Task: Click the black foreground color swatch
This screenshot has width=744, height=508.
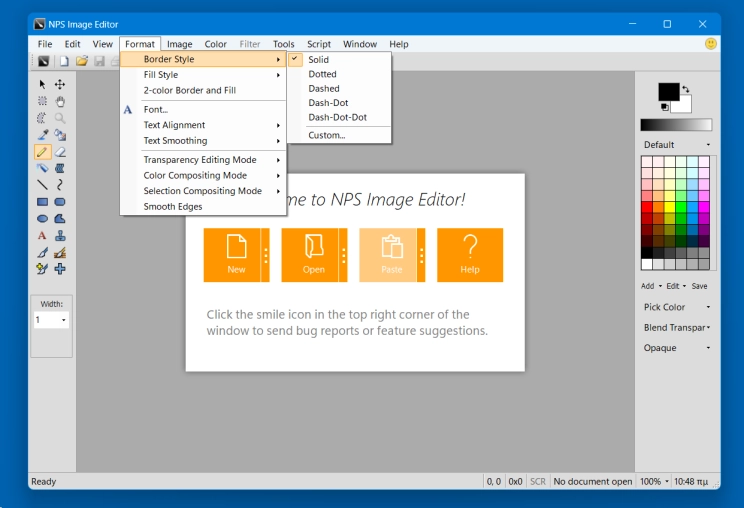Action: (668, 92)
